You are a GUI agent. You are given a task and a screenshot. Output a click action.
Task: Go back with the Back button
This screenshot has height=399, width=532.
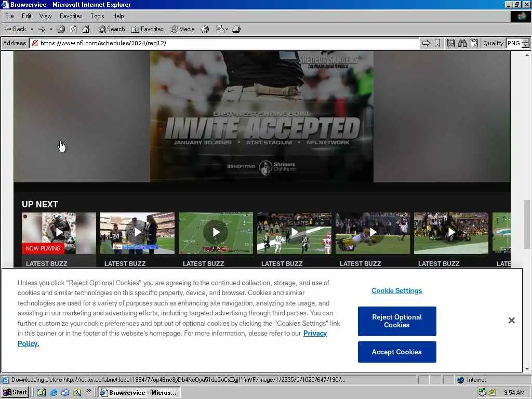(x=15, y=29)
